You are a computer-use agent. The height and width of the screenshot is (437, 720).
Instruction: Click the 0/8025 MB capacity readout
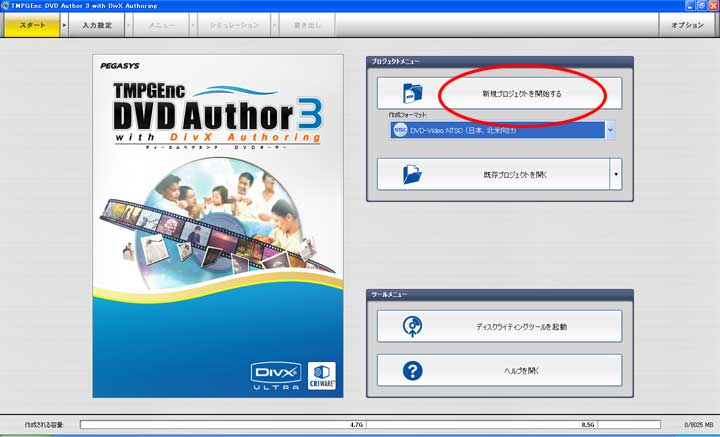[698, 425]
